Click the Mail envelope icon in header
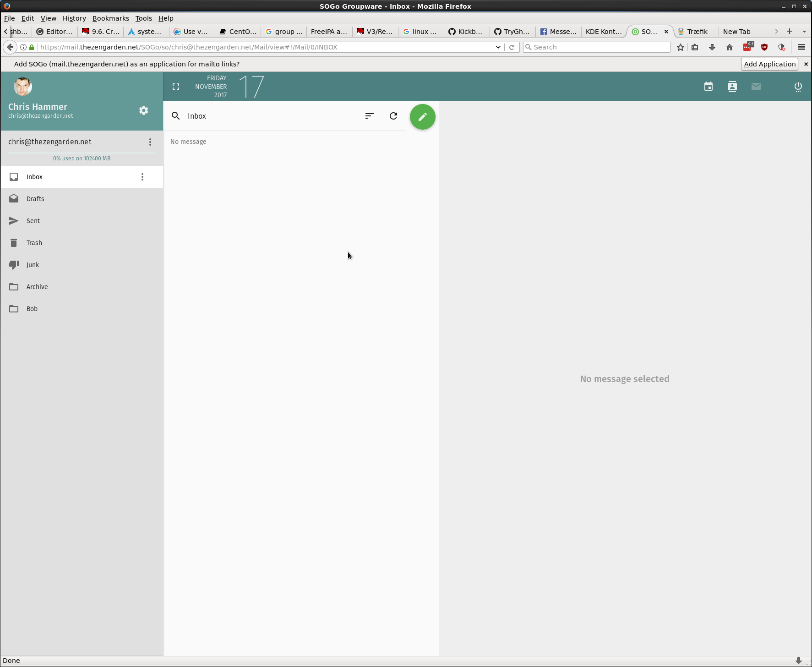Image resolution: width=812 pixels, height=667 pixels. coord(756,86)
